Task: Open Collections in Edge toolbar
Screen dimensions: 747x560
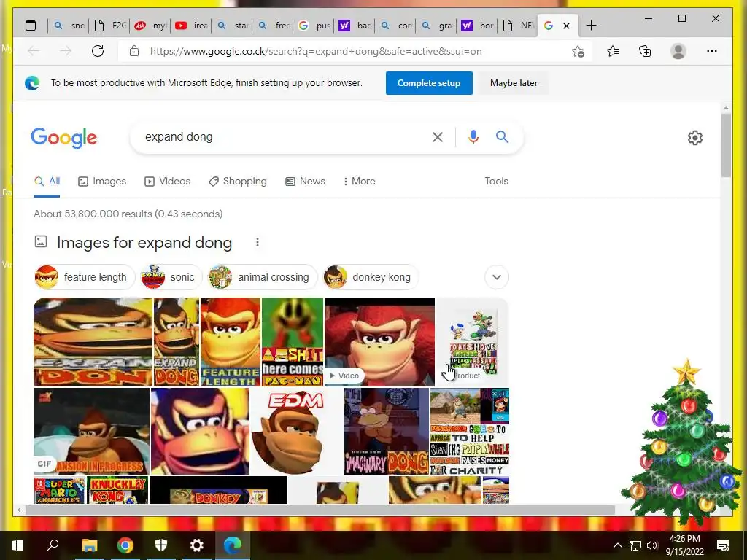Action: pyautogui.click(x=645, y=51)
